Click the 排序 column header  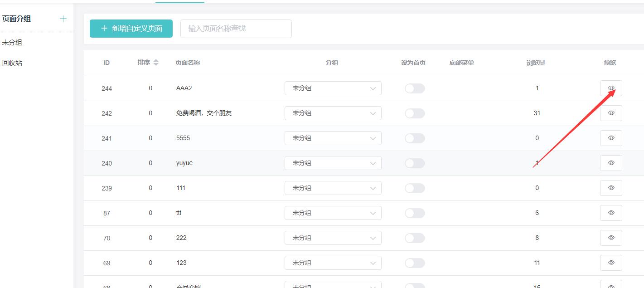coord(144,63)
